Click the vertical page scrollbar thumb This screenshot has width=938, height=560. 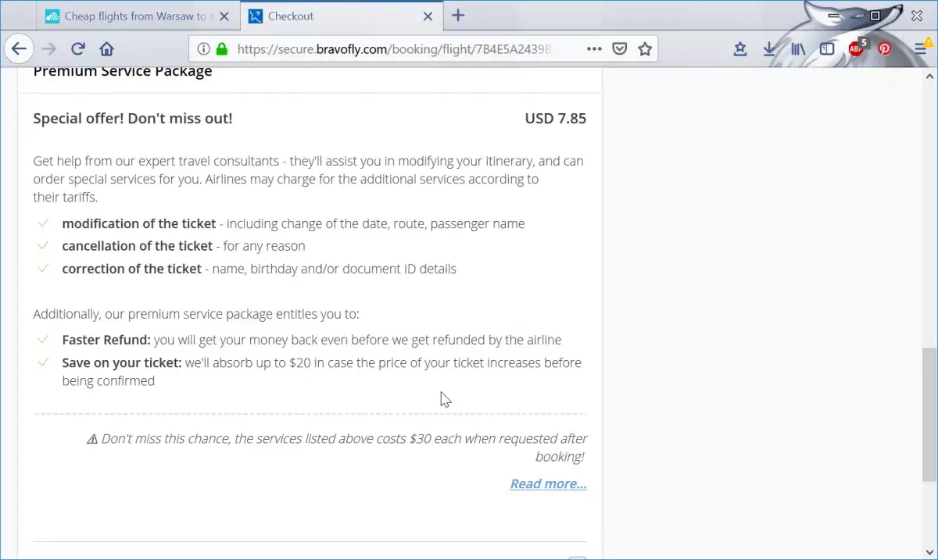click(x=929, y=414)
